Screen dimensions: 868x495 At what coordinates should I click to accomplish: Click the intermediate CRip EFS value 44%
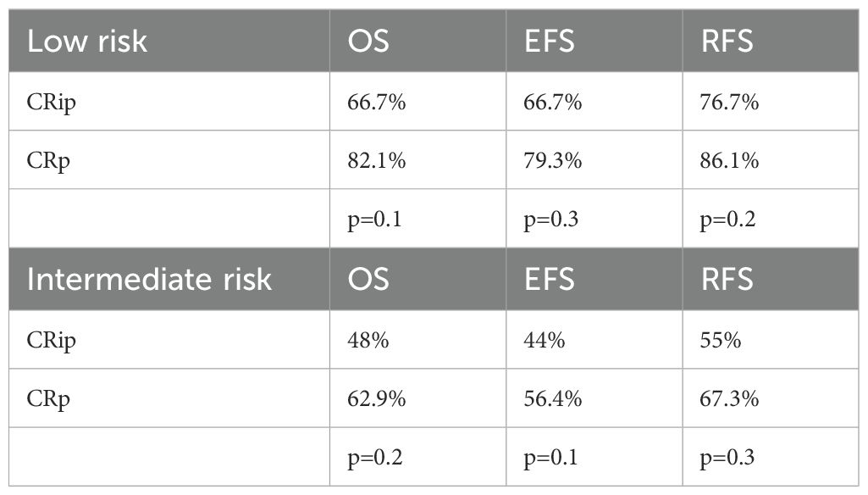coord(542,340)
